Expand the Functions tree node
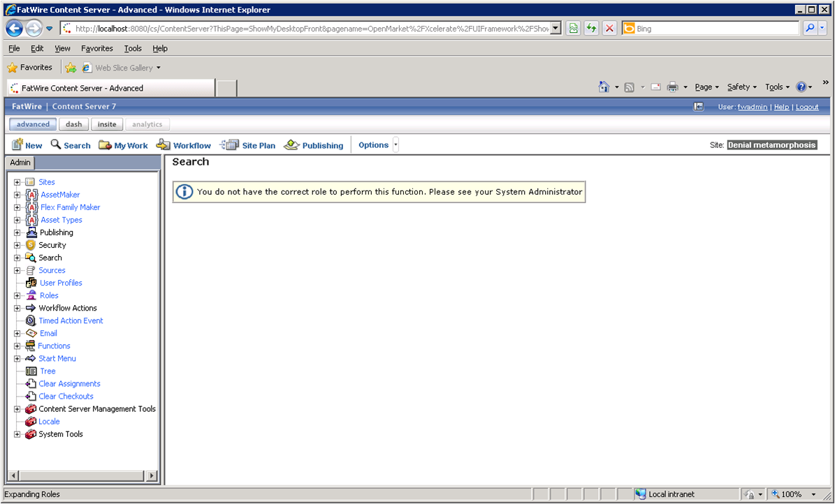The image size is (835, 504). pos(17,346)
